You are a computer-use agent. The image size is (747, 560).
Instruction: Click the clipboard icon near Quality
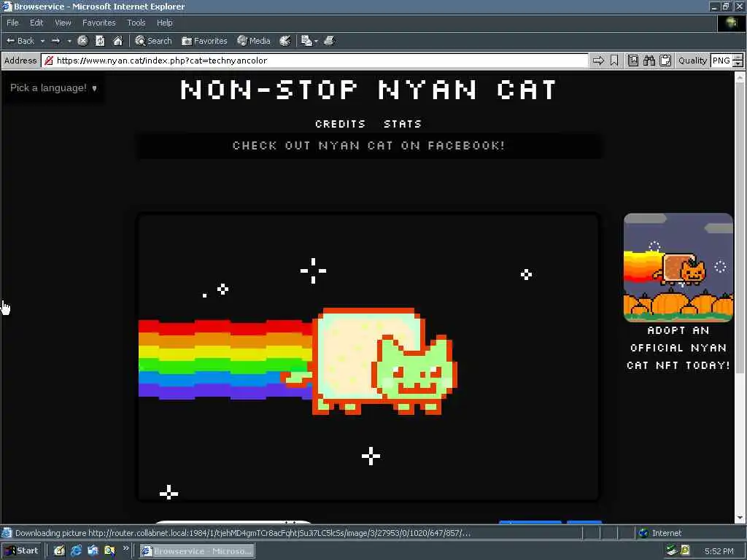click(x=665, y=61)
